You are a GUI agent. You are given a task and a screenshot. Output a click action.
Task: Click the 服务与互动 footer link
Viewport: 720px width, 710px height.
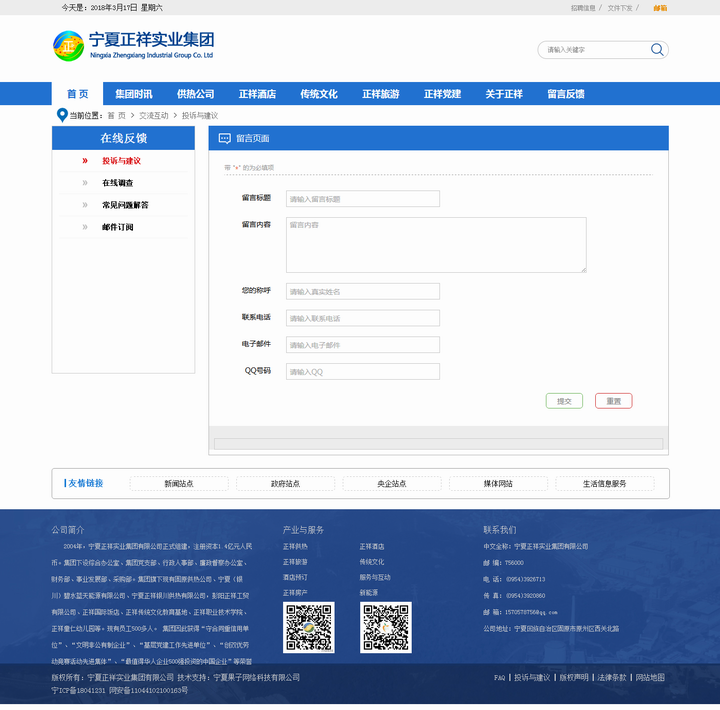pyautogui.click(x=375, y=577)
